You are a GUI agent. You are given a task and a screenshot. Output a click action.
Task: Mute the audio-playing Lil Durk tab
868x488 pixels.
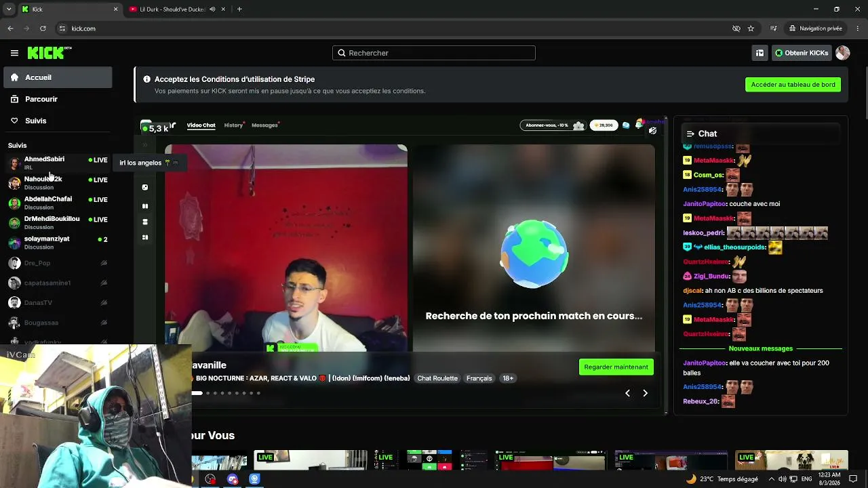pos(212,9)
